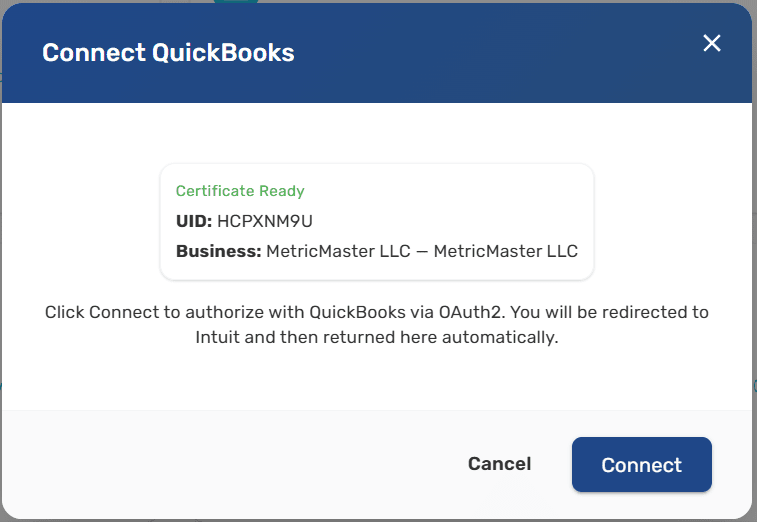Click the OAuth2 authorization instruction text

(x=377, y=324)
